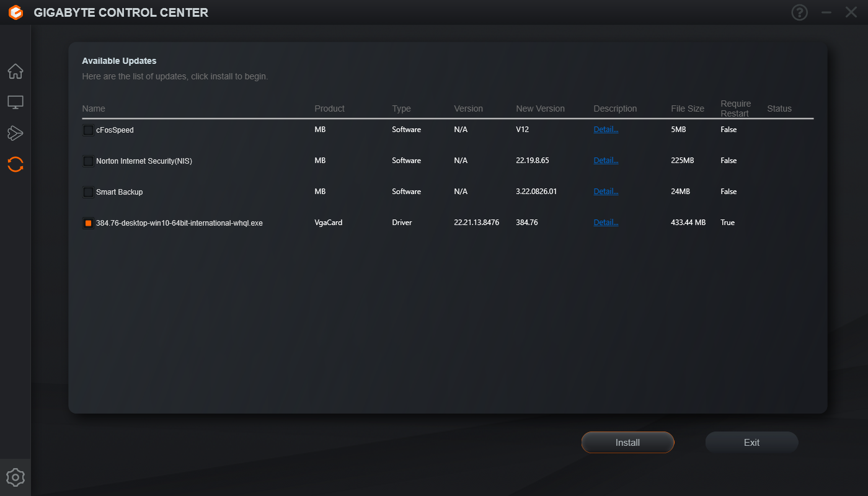Click the Description column header
868x496 pixels.
(x=615, y=108)
